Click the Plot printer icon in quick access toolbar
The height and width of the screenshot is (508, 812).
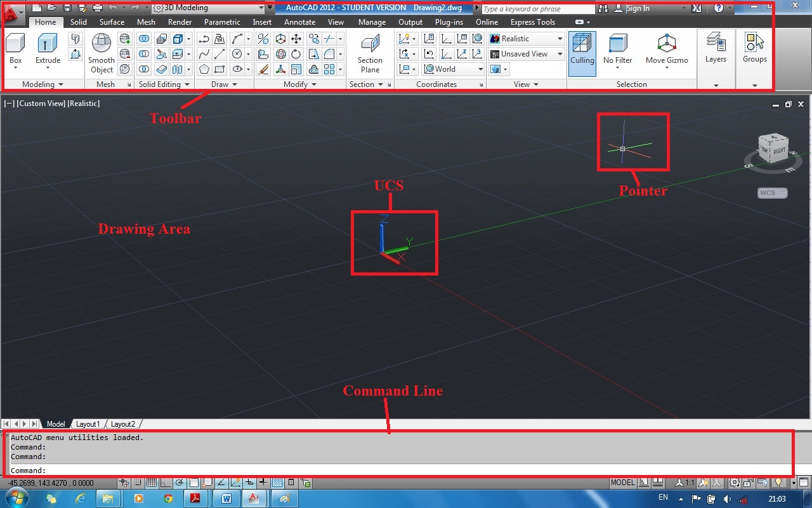point(97,8)
